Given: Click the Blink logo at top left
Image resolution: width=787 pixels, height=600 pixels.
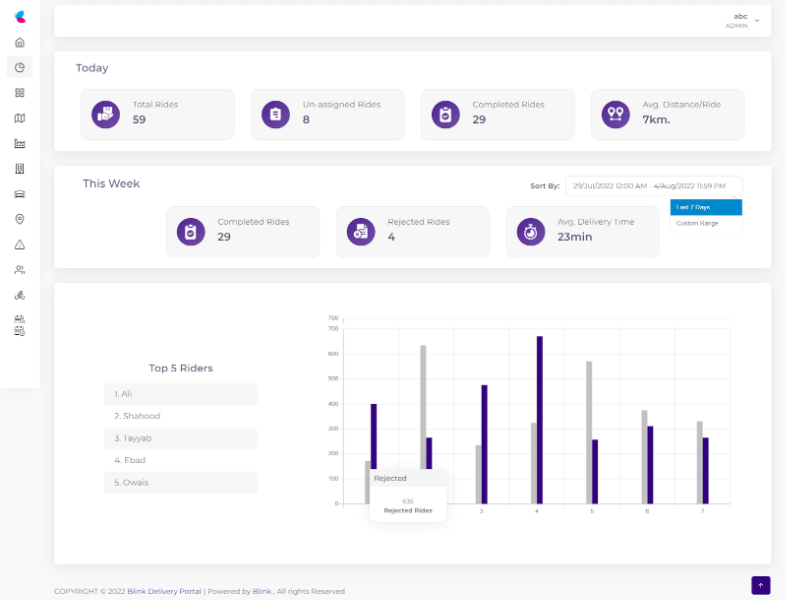Looking at the screenshot, I should 19,16.
